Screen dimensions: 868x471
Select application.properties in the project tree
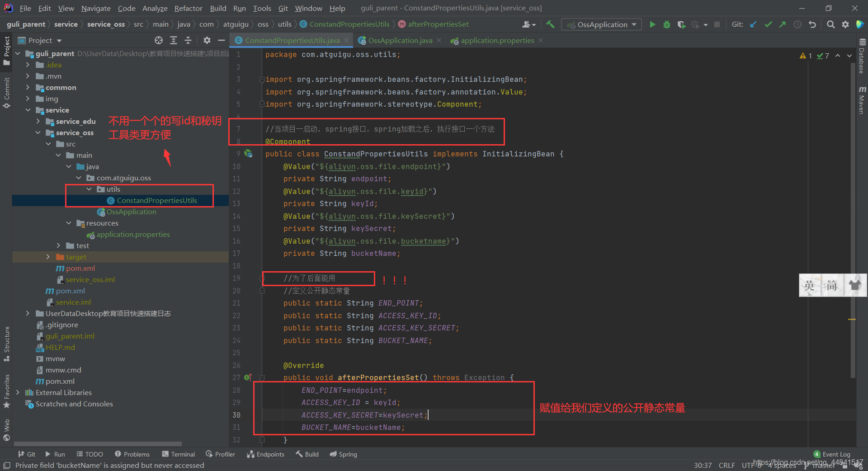coord(133,234)
